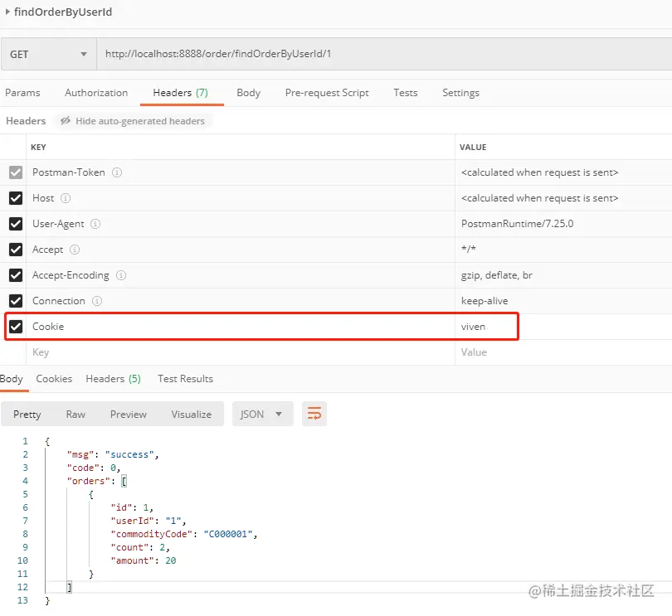The height and width of the screenshot is (616, 672).
Task: Uncheck the User-Agent header checkbox
Action: coord(16,224)
